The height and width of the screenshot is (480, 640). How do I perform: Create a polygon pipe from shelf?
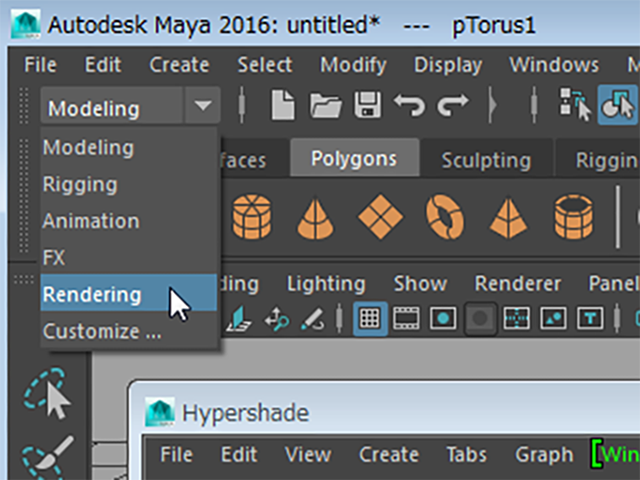573,216
